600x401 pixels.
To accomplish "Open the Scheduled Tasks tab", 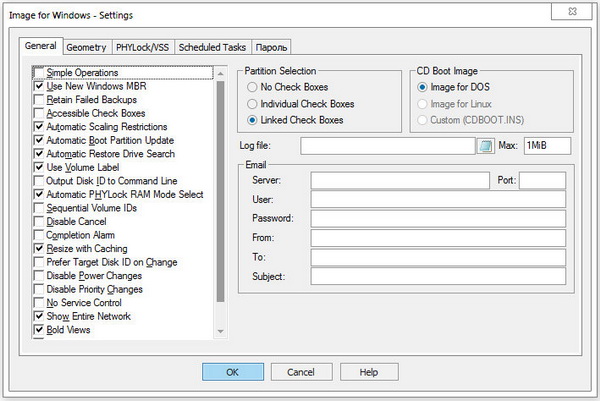I will click(x=212, y=47).
